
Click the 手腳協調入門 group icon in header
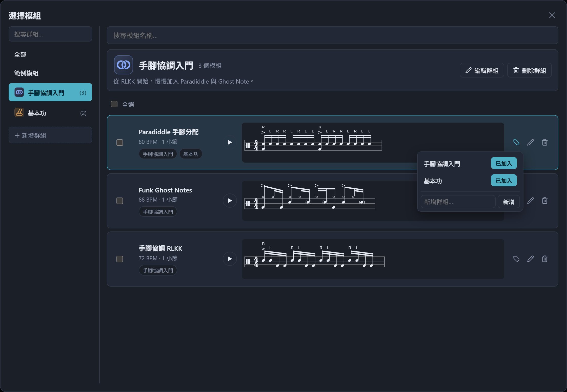point(123,65)
